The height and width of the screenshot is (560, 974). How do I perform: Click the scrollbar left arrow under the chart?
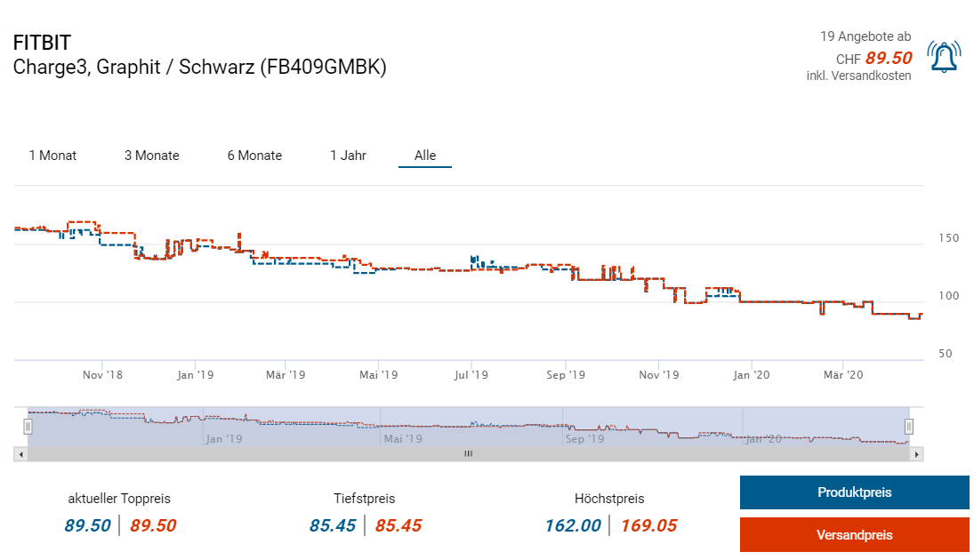tap(20, 454)
